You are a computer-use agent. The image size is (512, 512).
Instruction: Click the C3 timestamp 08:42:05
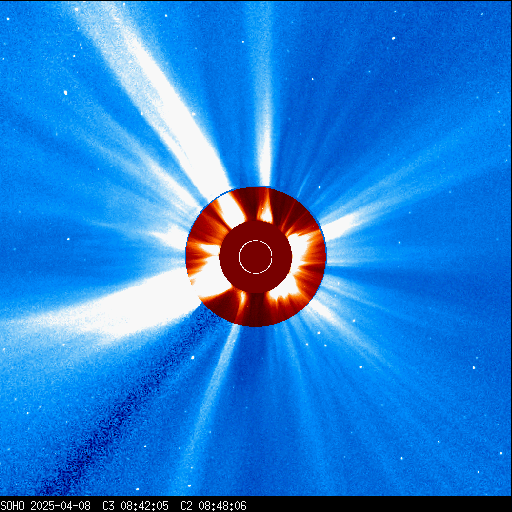(144, 506)
